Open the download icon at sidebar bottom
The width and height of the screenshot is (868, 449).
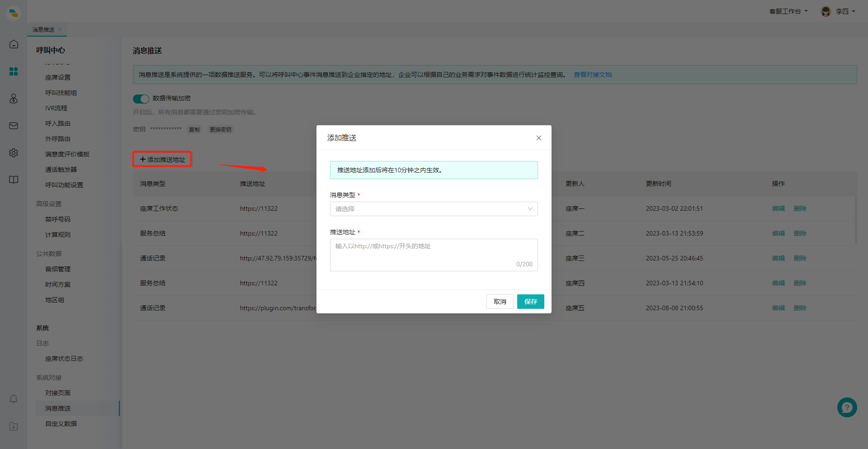[14, 426]
